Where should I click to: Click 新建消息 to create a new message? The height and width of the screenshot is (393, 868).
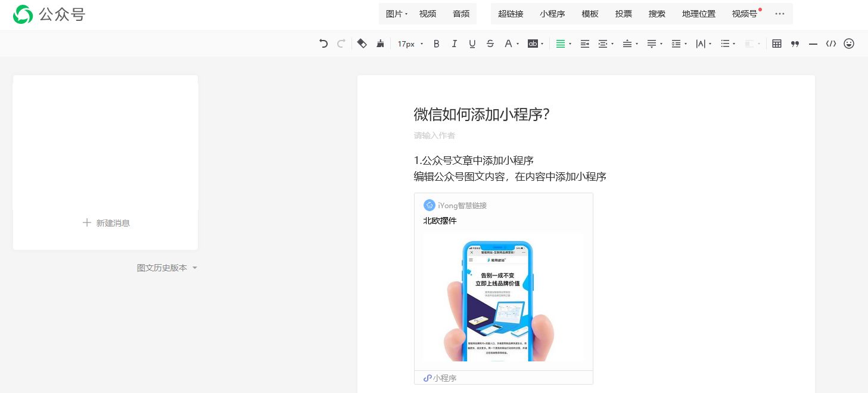coord(105,222)
